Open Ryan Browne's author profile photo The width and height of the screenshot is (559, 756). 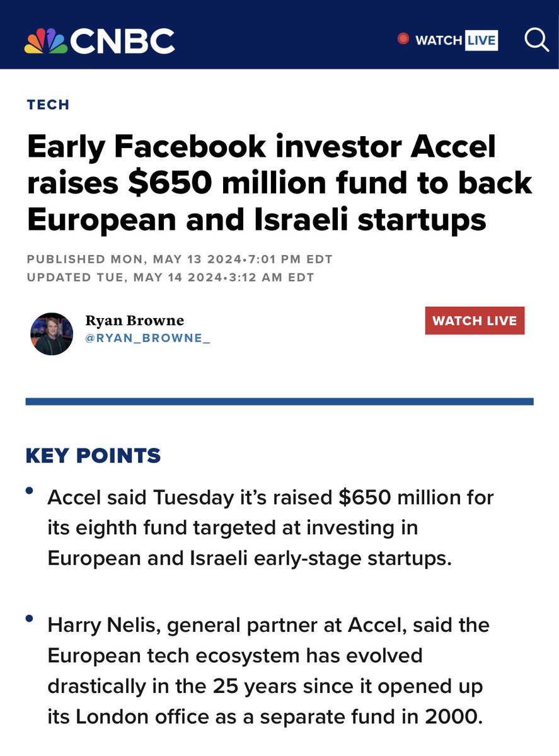point(52,333)
